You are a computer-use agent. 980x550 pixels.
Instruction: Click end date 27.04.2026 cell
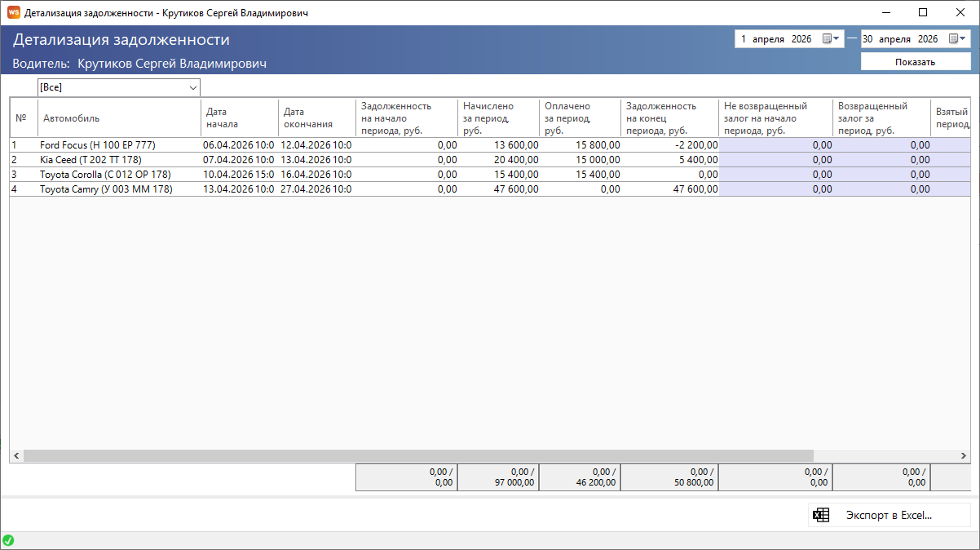click(x=317, y=189)
